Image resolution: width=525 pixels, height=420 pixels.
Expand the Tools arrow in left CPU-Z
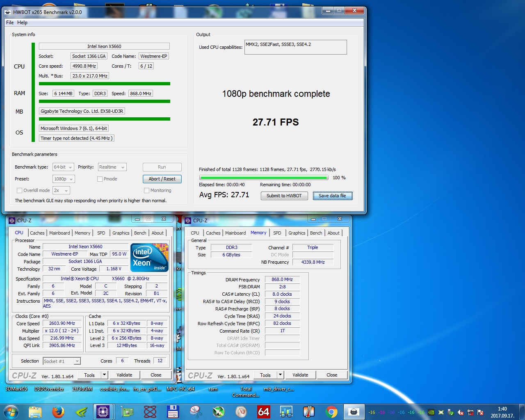[x=104, y=374]
